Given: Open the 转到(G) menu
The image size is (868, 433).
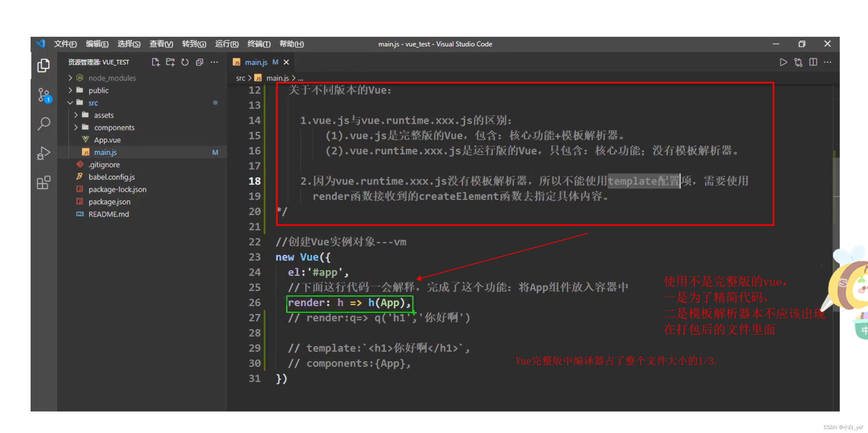Looking at the screenshot, I should 194,44.
